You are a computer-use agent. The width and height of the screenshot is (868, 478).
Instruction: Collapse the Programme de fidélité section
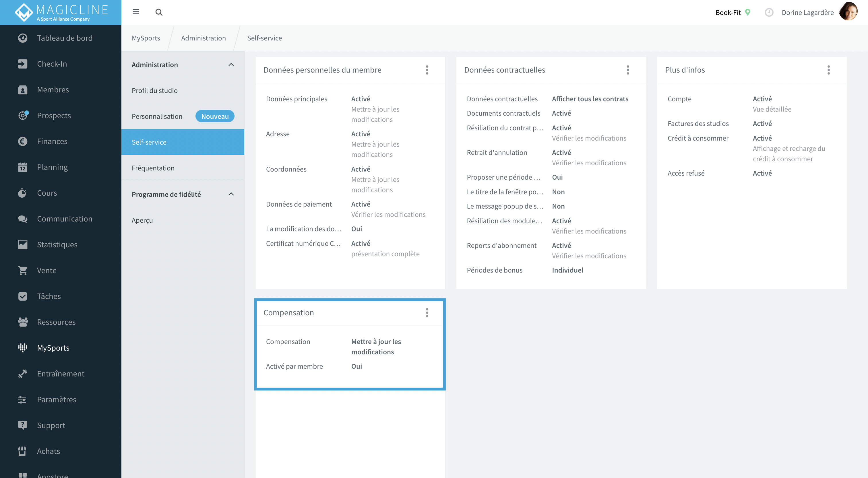point(231,194)
